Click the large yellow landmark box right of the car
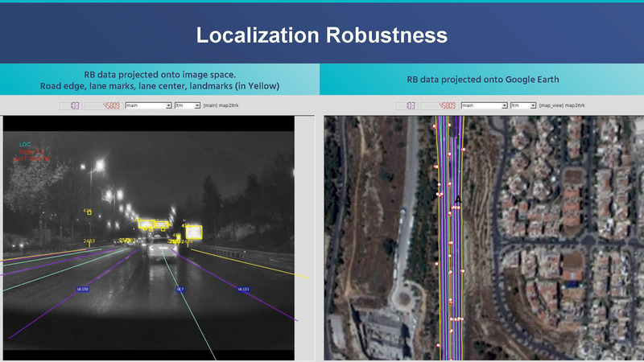Image resolution: width=644 pixels, height=362 pixels. point(194,232)
